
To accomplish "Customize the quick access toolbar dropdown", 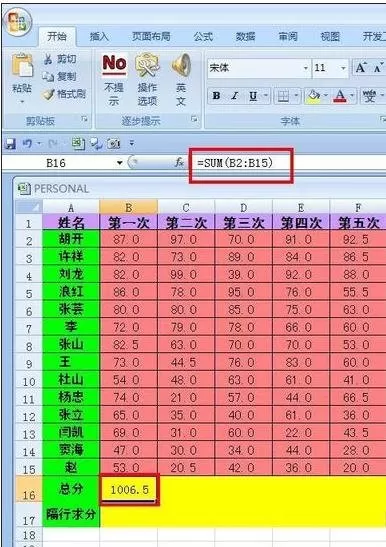I will coord(132,143).
